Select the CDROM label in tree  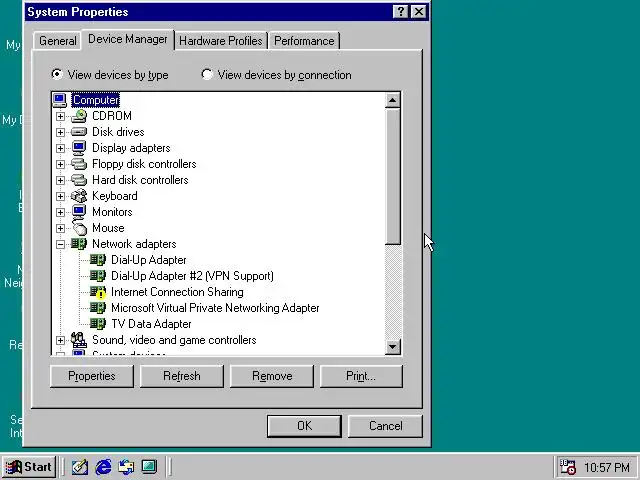click(x=112, y=116)
